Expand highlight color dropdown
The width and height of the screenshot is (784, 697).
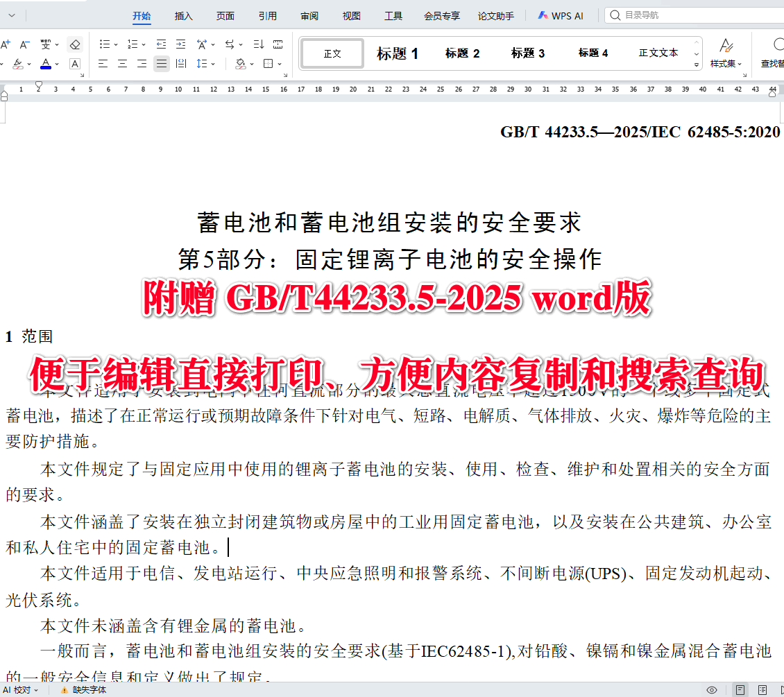pos(29,64)
